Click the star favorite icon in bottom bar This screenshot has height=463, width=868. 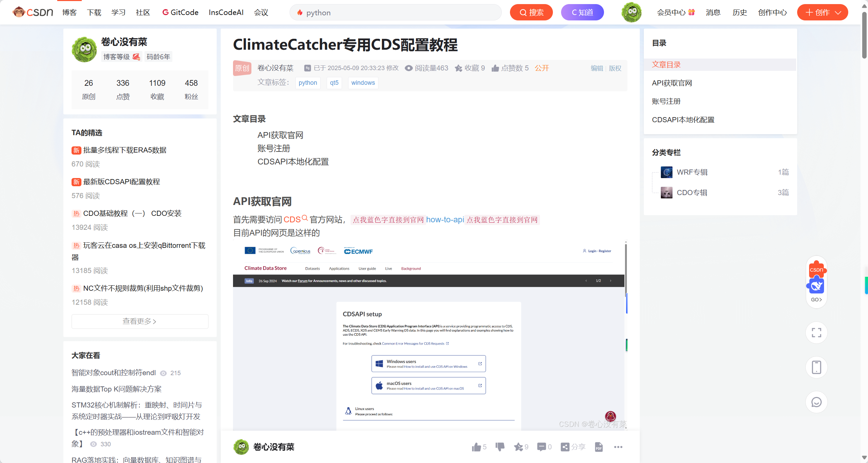coord(518,447)
